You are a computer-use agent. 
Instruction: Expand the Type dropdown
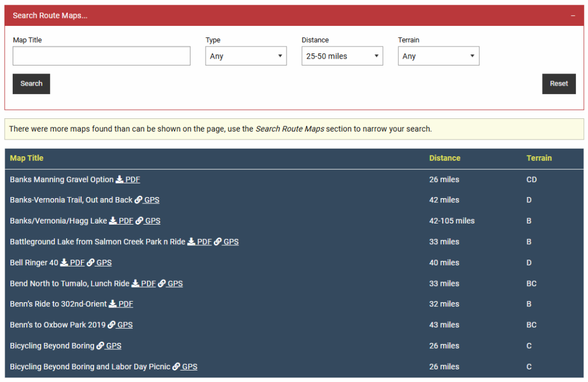[x=246, y=56]
